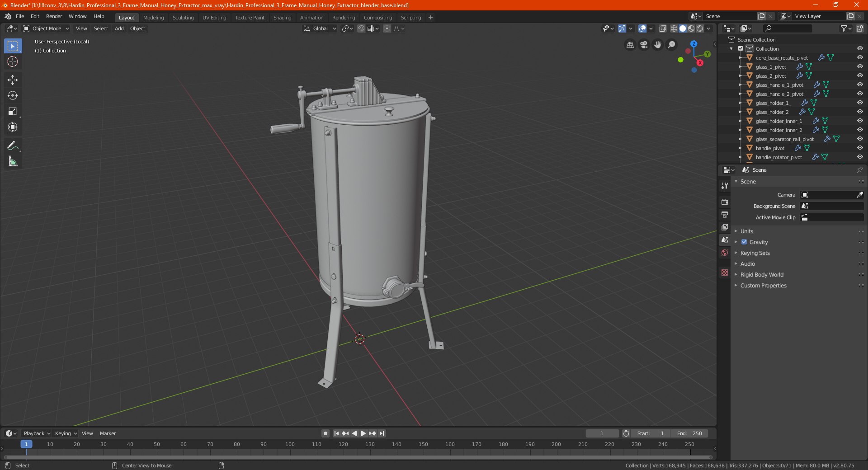Viewport: 868px width, 470px height.
Task: Select the Measure tool
Action: click(x=13, y=161)
